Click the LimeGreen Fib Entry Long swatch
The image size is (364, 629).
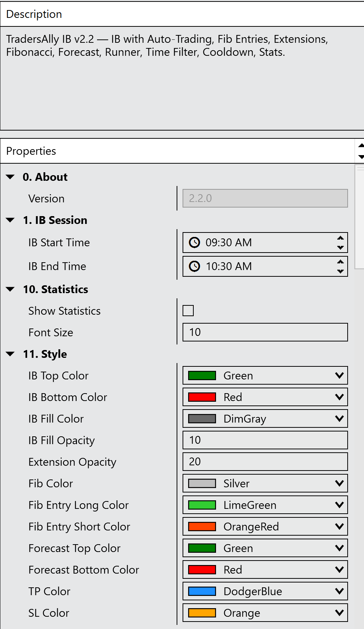[x=202, y=505]
